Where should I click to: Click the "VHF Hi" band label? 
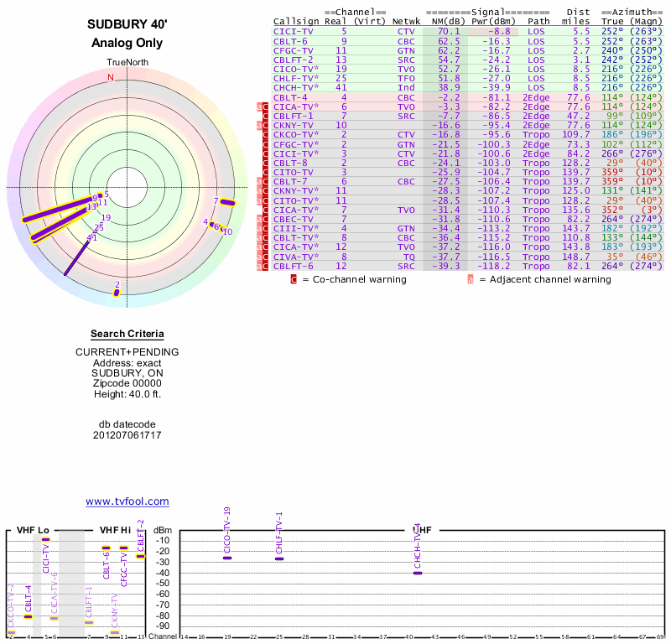point(115,530)
